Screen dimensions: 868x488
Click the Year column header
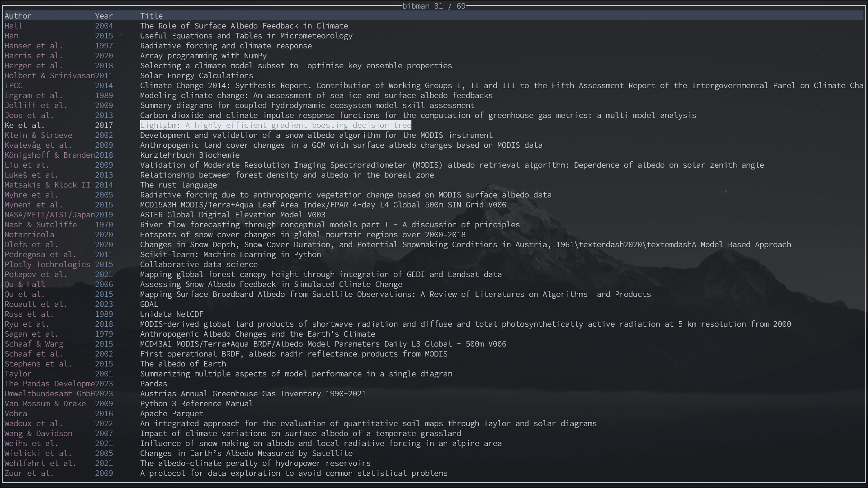click(104, 16)
